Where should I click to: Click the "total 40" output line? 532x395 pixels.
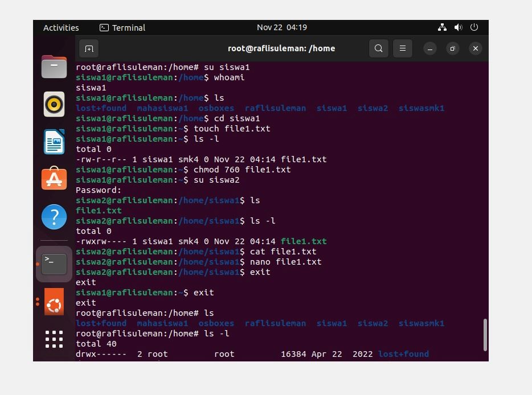96,344
